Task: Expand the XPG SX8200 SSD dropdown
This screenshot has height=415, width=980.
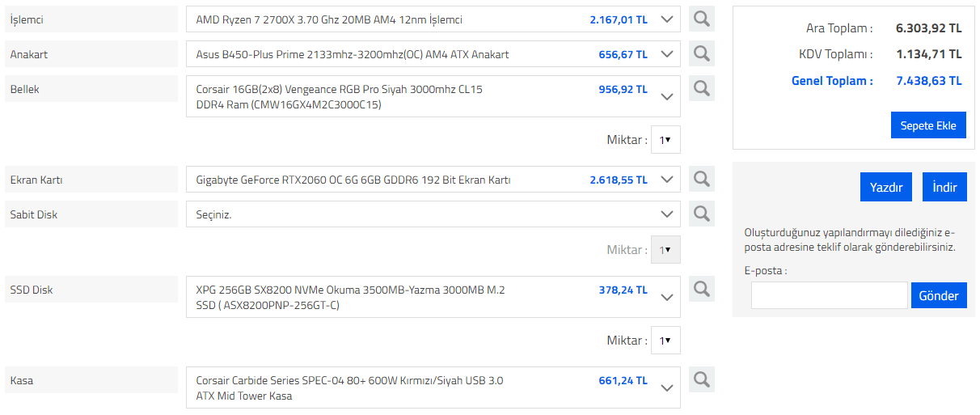Action: tap(433, 297)
